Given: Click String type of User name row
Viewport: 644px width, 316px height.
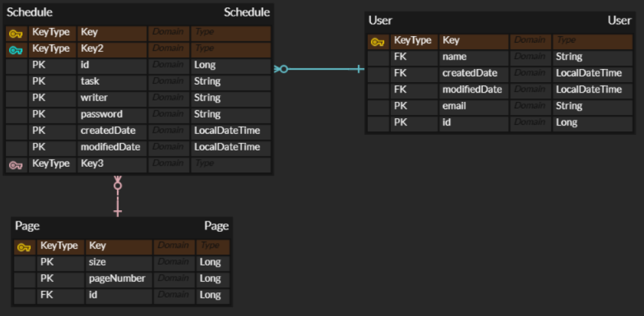Looking at the screenshot, I should tap(593, 58).
